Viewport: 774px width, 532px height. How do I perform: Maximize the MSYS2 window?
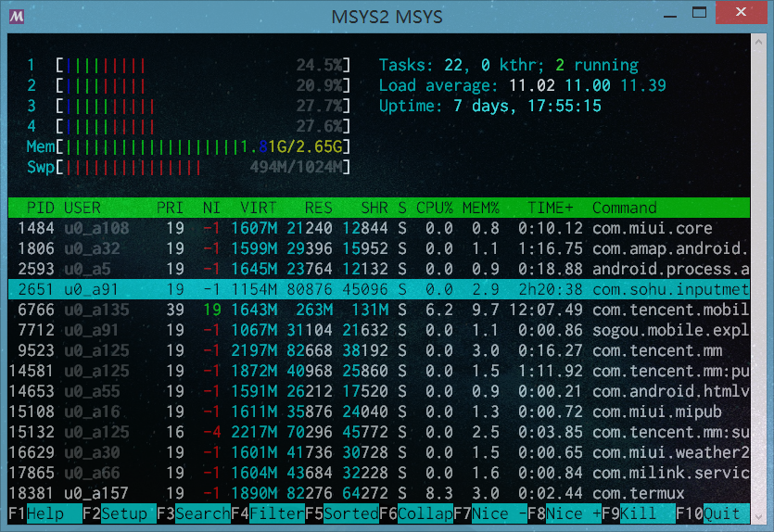(699, 13)
